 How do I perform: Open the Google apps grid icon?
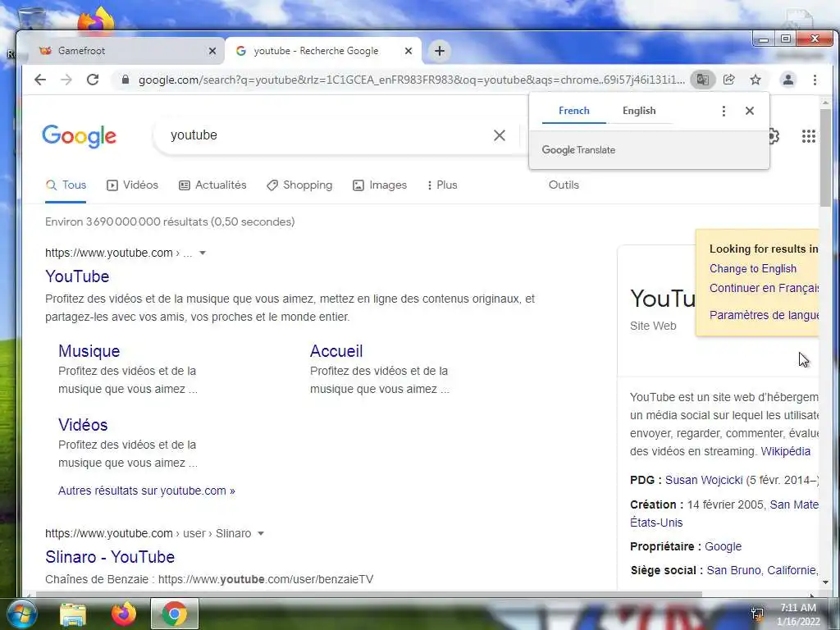click(x=808, y=136)
